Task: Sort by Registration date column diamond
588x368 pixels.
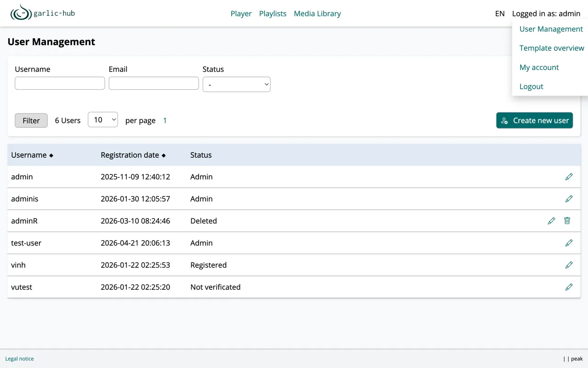Action: pos(164,155)
